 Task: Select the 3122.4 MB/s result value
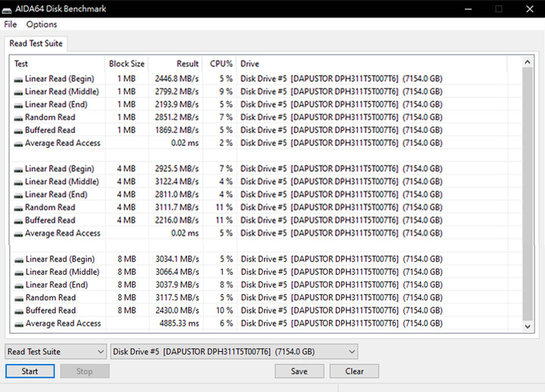176,182
